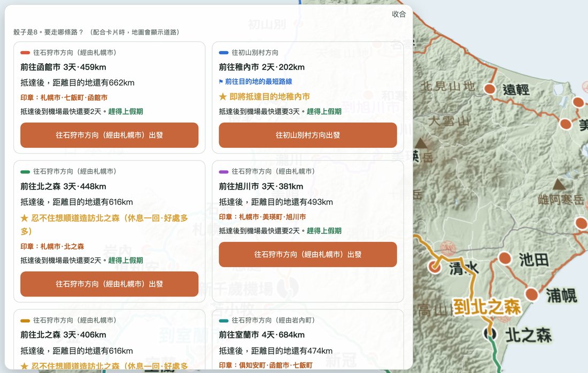The width and height of the screenshot is (588, 373).
Task: Depart via 札幌市 in the 旭川市 card
Action: [308, 254]
